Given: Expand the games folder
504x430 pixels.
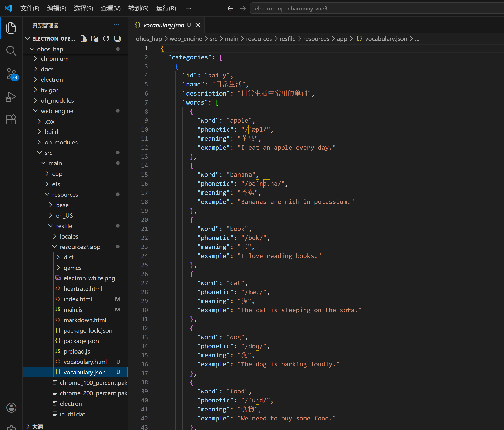Looking at the screenshot, I should (x=72, y=268).
